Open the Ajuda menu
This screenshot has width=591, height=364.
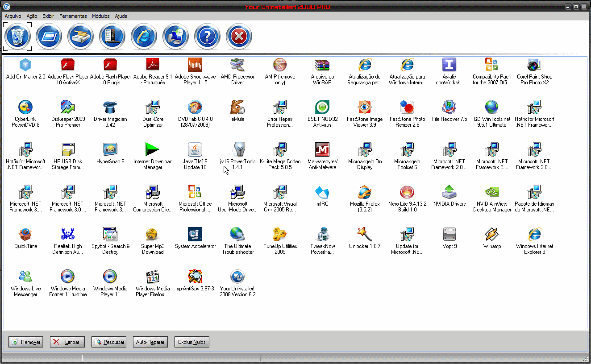pyautogui.click(x=121, y=16)
